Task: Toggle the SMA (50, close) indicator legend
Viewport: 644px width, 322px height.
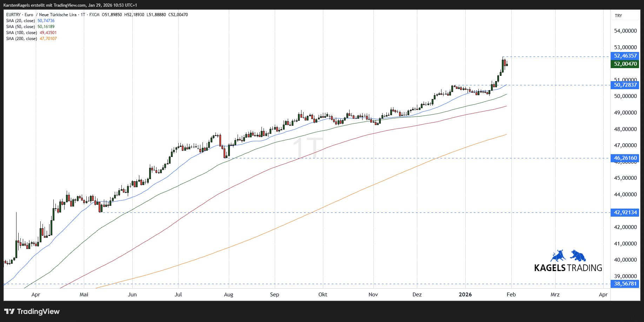Action: (x=20, y=27)
